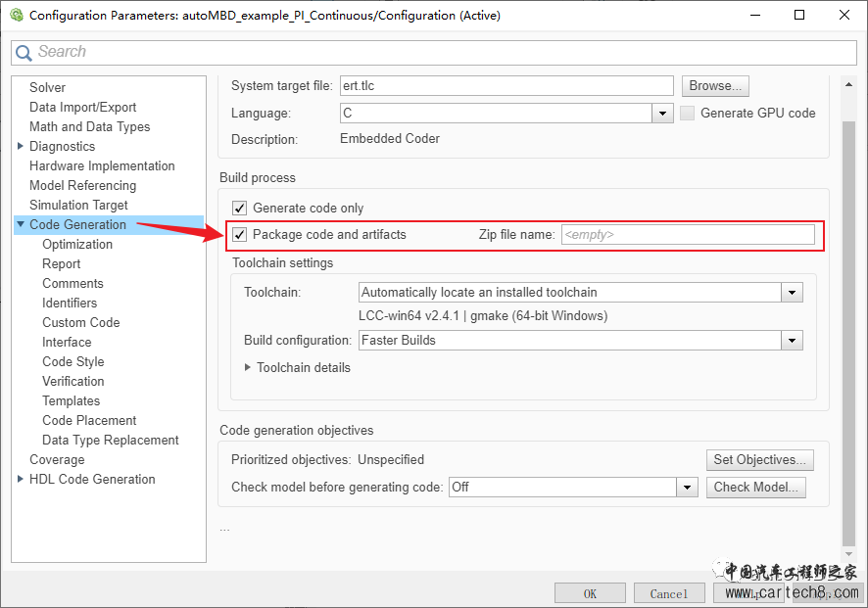Screen dimensions: 868x608
Task: Click the Cancel button
Action: point(669,593)
